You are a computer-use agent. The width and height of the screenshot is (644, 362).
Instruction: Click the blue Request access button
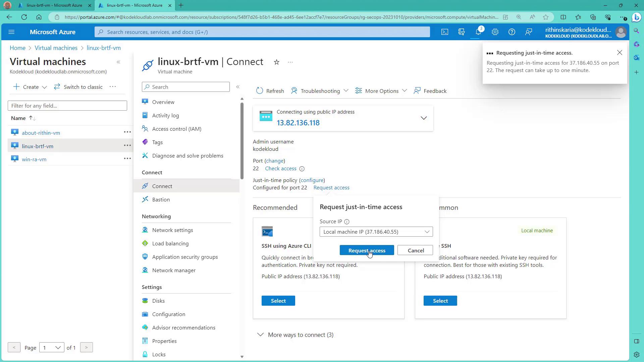367,250
